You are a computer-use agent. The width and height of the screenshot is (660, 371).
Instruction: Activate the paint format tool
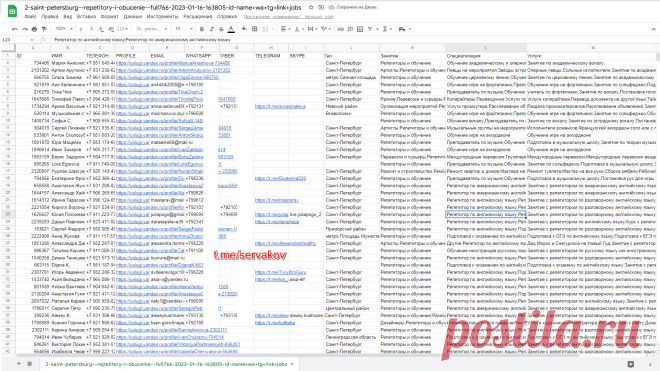click(x=44, y=29)
